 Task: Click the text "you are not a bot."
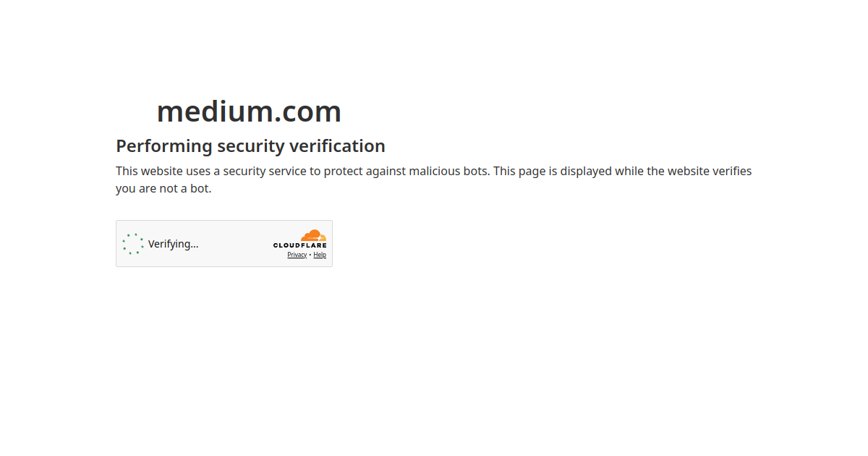[x=163, y=189]
